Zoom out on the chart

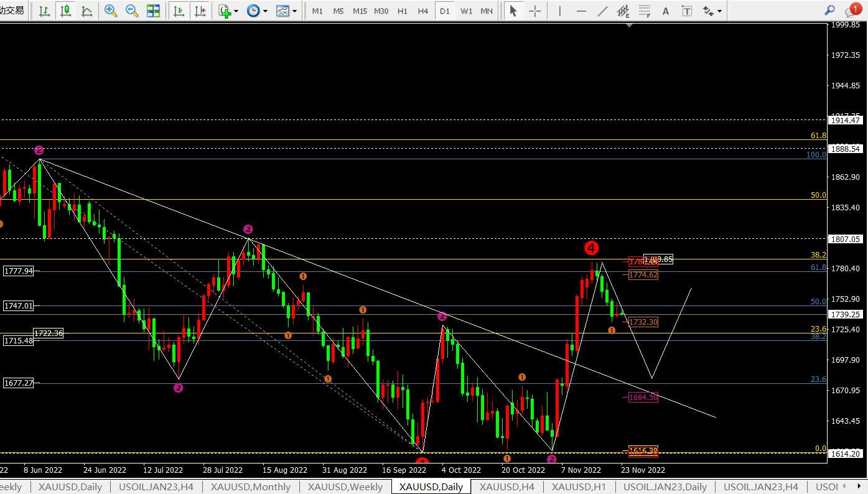click(132, 11)
